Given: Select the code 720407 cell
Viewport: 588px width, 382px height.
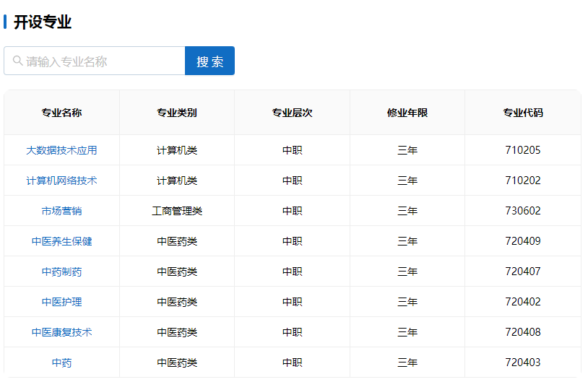Looking at the screenshot, I should (x=523, y=272).
